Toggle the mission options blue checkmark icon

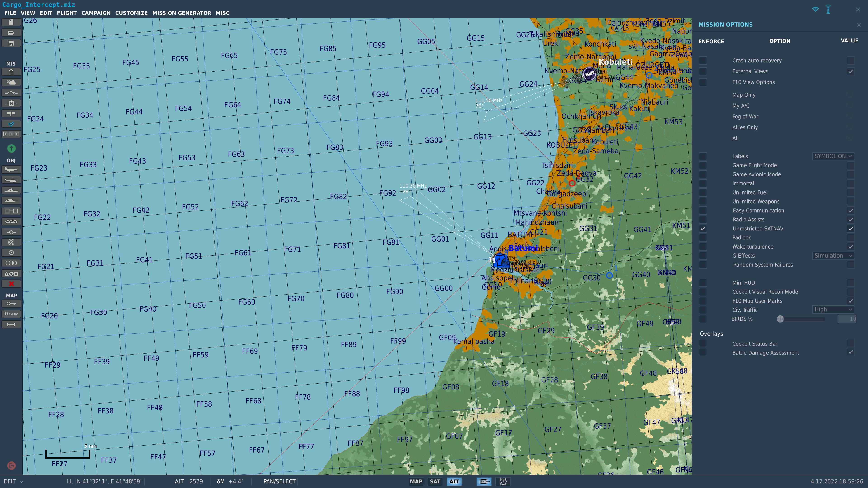click(x=11, y=124)
